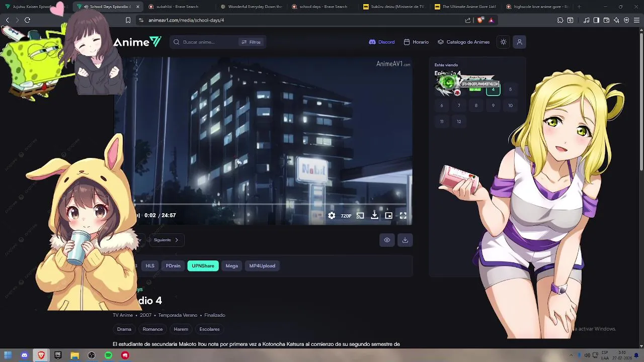Viewport: 644px width, 362px height.
Task: Open browser extensions puzzle icon
Action: point(560,20)
